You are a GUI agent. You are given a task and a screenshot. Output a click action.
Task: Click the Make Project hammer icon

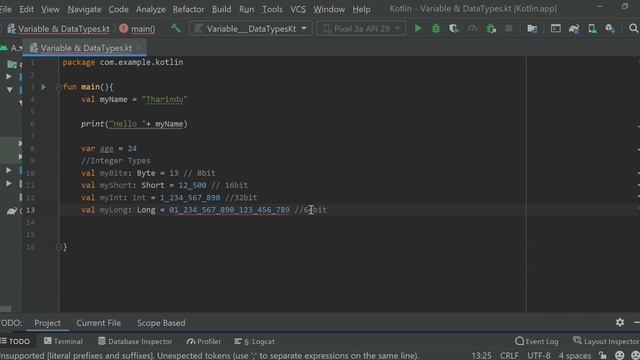pos(176,28)
